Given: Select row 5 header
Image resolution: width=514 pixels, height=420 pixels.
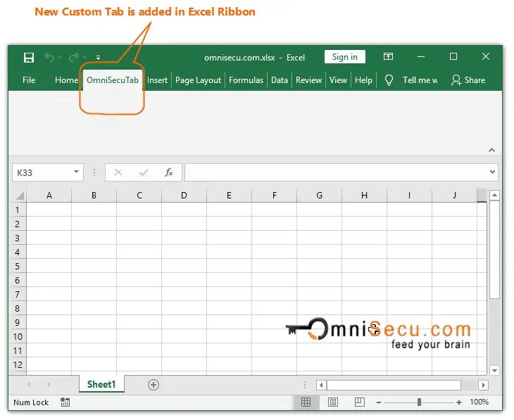Looking at the screenshot, I should [18, 267].
